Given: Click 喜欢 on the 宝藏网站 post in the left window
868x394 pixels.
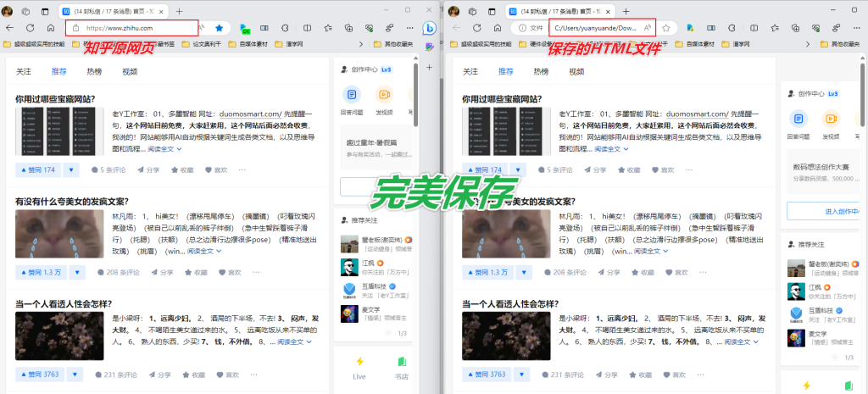Looking at the screenshot, I should point(216,169).
